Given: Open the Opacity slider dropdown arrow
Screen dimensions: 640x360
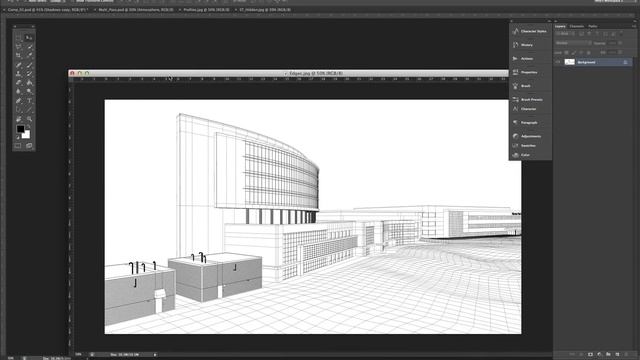Looking at the screenshot, I should tap(620, 43).
